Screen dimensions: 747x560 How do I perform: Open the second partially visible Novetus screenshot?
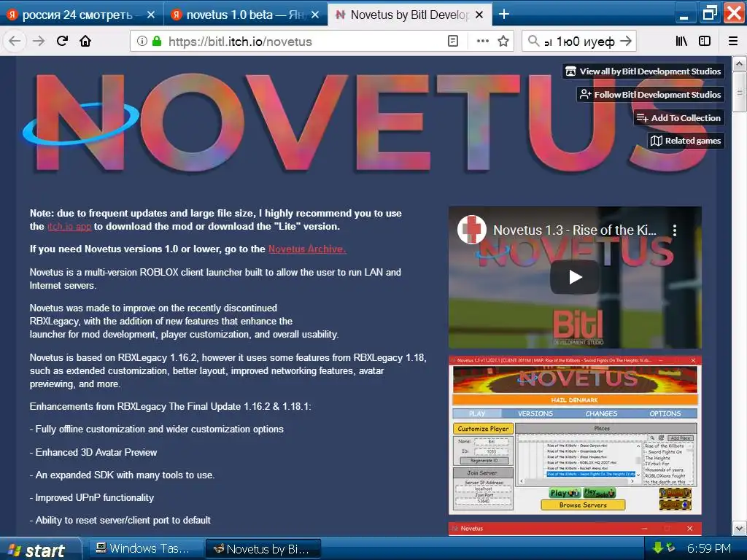coord(575,529)
